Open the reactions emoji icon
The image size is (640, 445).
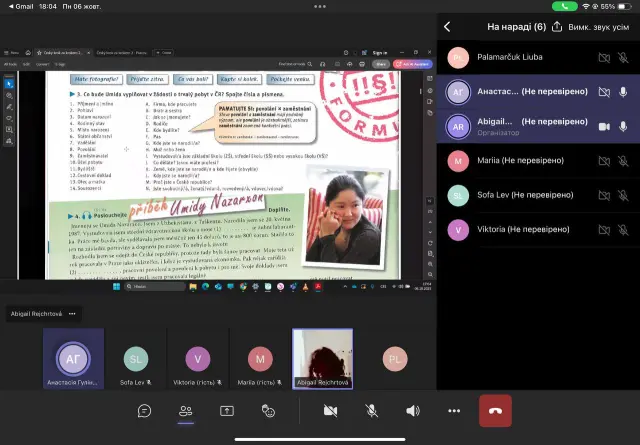coord(268,410)
